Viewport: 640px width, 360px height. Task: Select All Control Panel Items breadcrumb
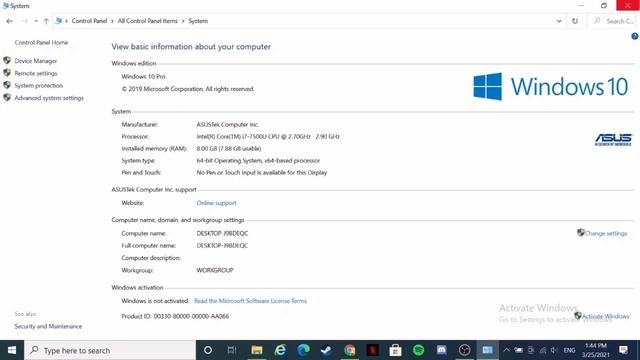click(x=147, y=21)
